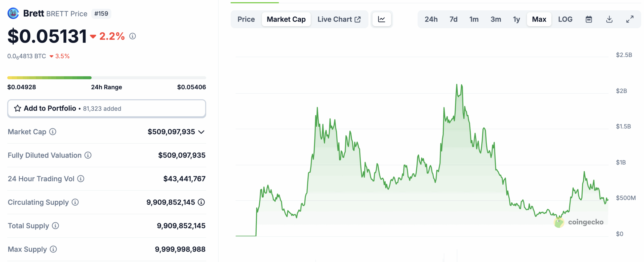Click the Fully Diluted Valuation $509,097,935 value

point(182,155)
